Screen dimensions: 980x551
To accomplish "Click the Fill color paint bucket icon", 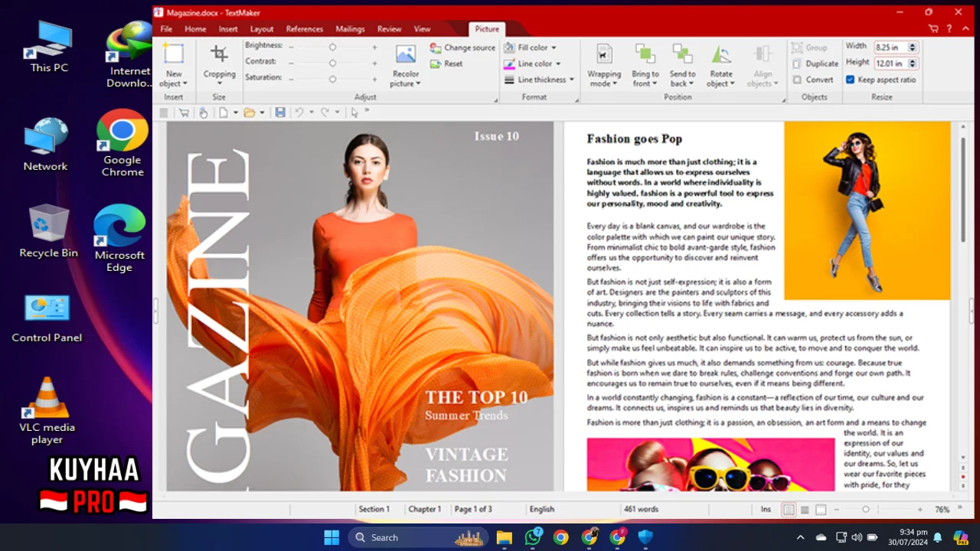I will (509, 47).
